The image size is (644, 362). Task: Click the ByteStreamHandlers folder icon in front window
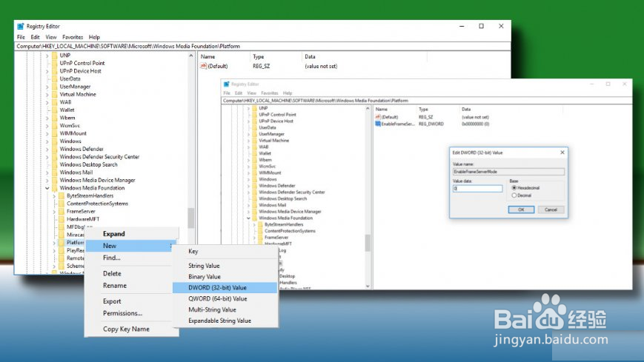tap(62, 195)
